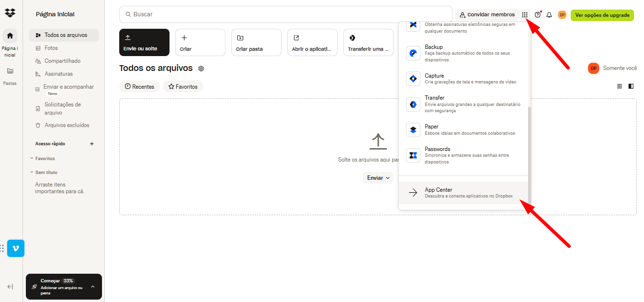The height and width of the screenshot is (302, 644).
Task: Open Solicitações de arquivo in sidebar
Action: 64,108
